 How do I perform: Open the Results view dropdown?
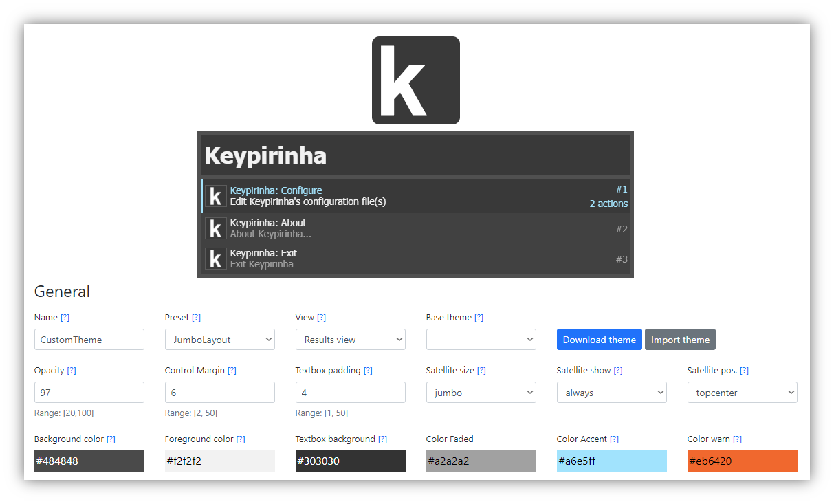(350, 340)
